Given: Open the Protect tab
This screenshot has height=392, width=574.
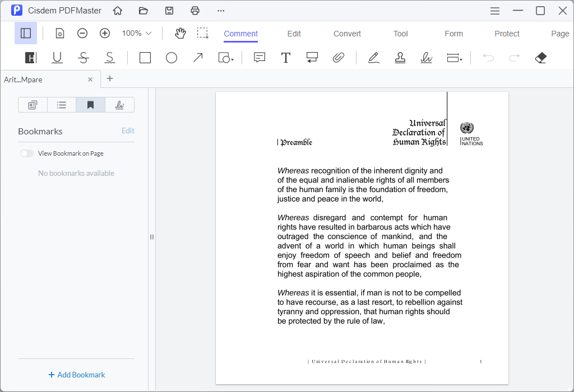Looking at the screenshot, I should tap(507, 33).
